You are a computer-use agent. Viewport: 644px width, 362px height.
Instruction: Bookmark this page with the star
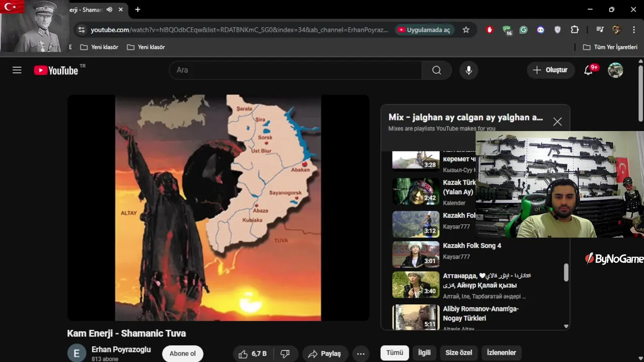point(466,30)
